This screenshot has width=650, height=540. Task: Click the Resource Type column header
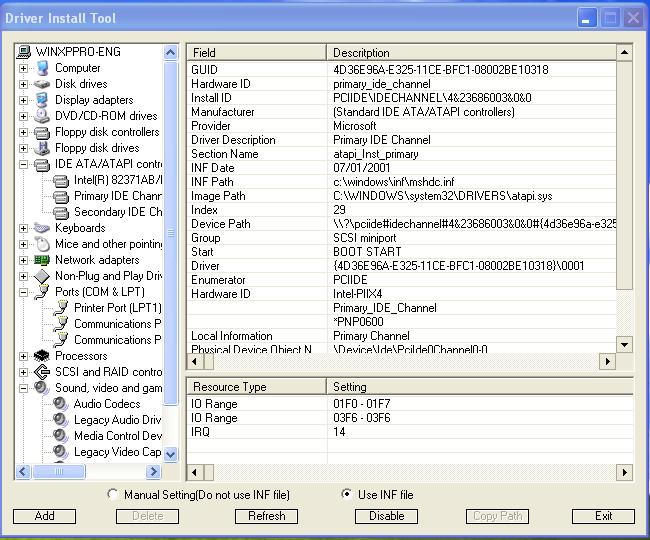256,386
